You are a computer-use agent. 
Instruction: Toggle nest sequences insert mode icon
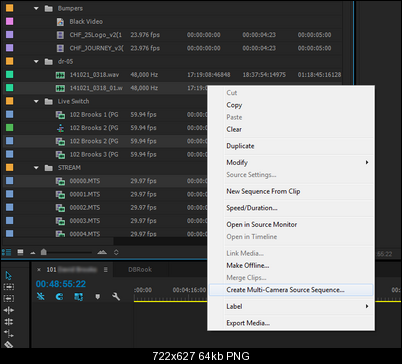pos(41,296)
